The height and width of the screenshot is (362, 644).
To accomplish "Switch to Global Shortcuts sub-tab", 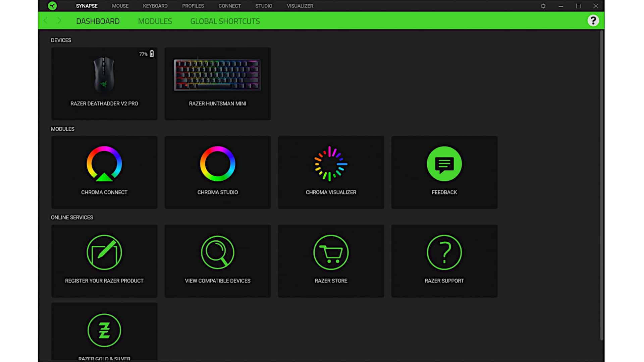I will coord(225,21).
